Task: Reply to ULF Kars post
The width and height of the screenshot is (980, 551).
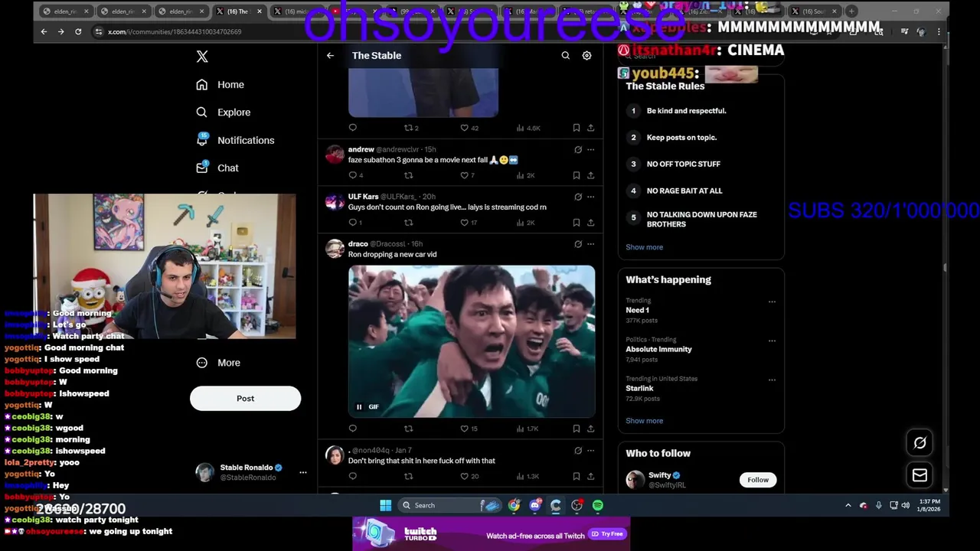Action: (x=353, y=223)
